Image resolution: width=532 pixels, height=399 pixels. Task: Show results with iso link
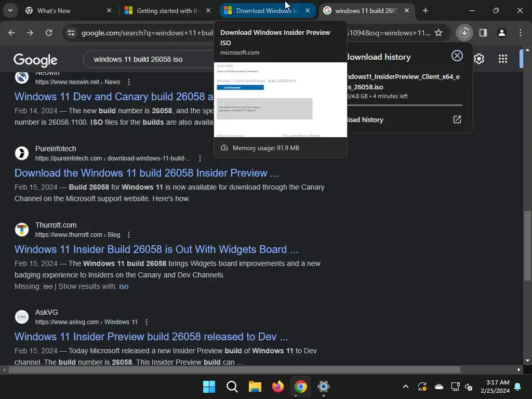(124, 286)
